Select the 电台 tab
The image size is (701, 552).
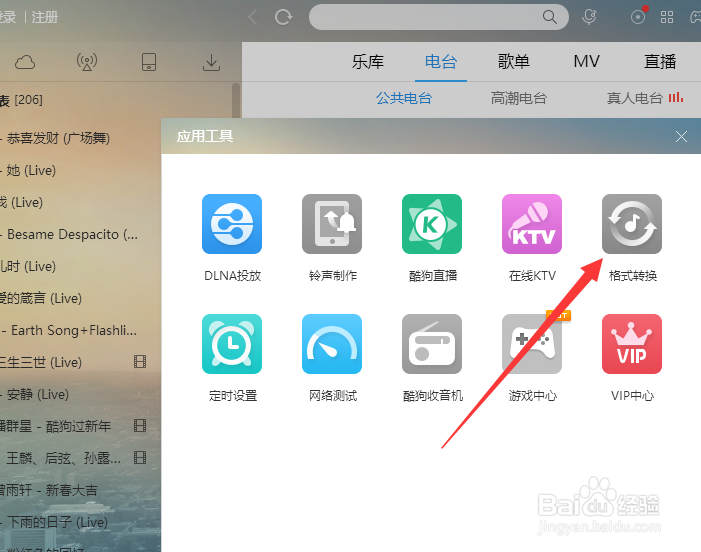point(441,62)
